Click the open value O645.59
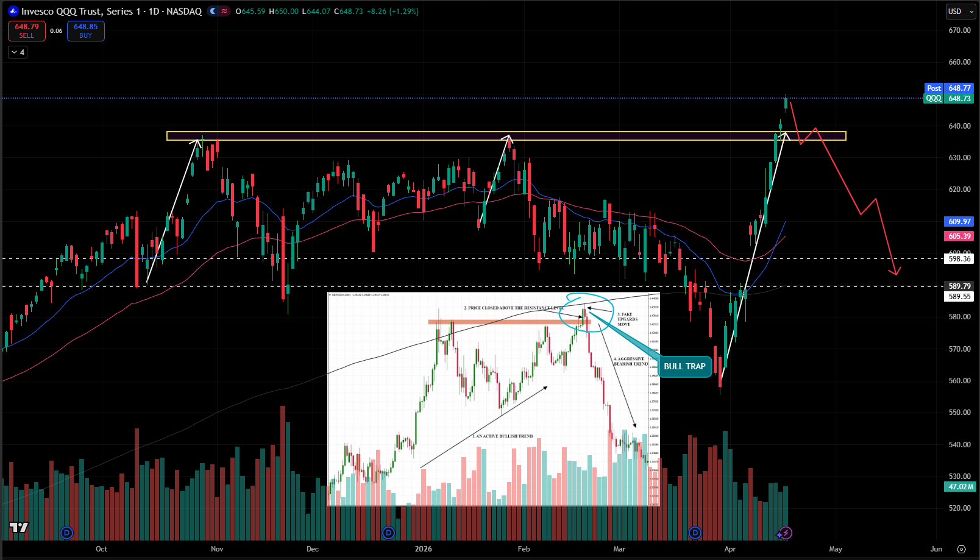 point(250,12)
